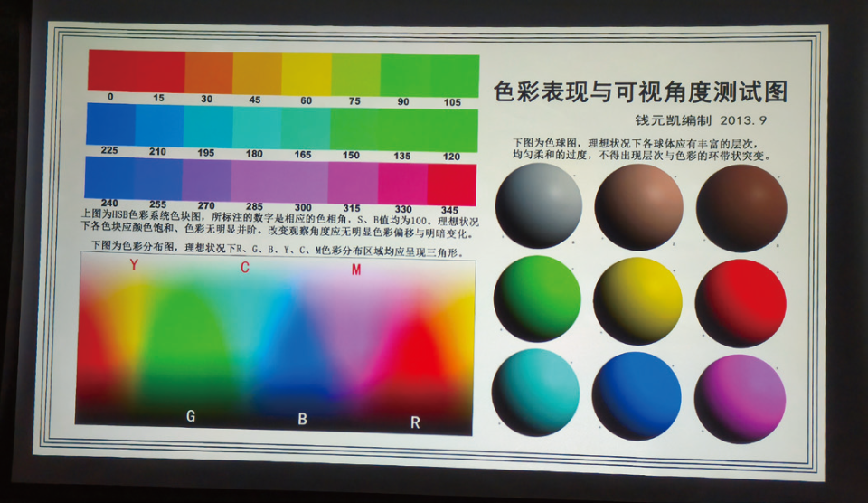This screenshot has height=503, width=868.
Task: Pick the orange color block labeled 30
Action: pos(209,72)
